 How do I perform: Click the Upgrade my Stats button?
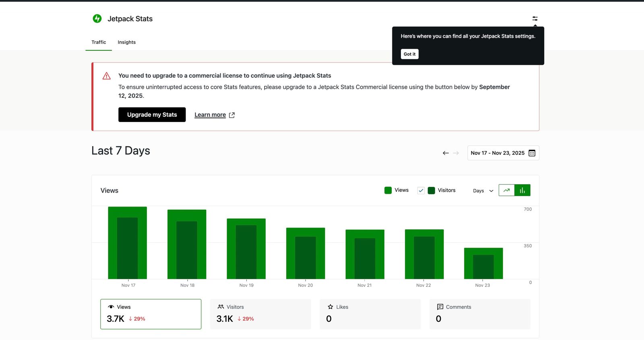(152, 115)
